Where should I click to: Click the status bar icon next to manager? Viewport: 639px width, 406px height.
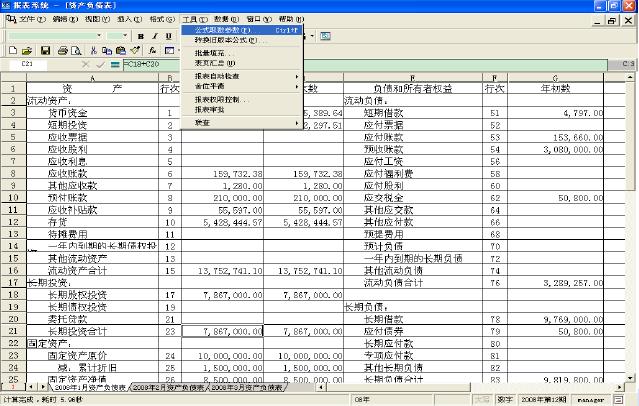click(x=618, y=400)
